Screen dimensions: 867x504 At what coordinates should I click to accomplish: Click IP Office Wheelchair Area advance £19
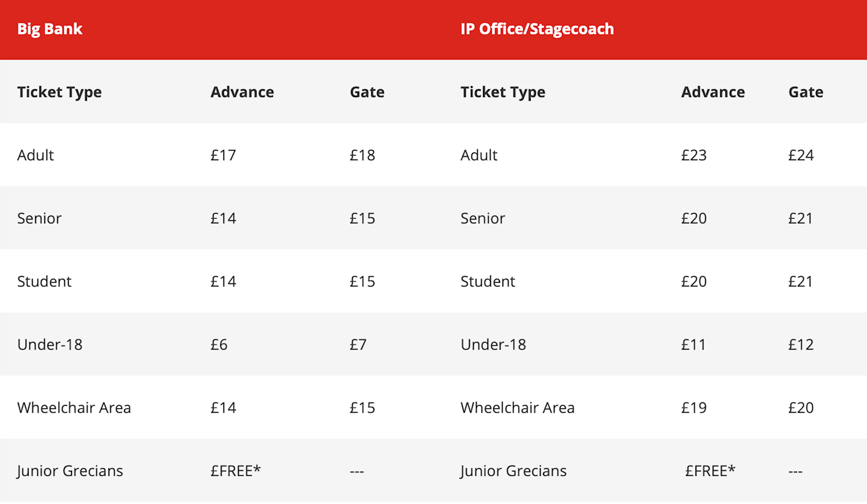point(694,408)
